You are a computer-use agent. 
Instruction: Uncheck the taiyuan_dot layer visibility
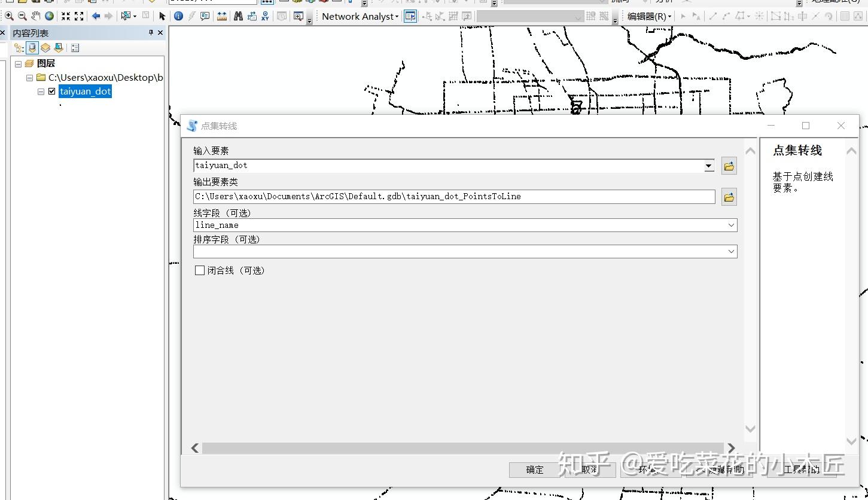click(x=52, y=92)
